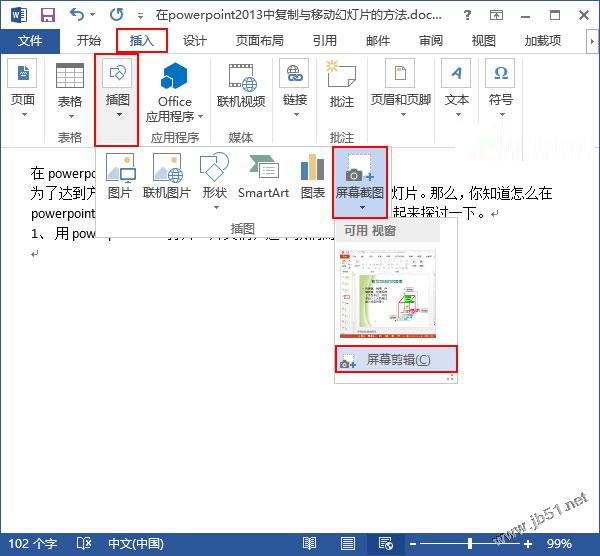The height and width of the screenshot is (556, 600).
Task: Open the 链接 links dropdown
Action: 294,89
